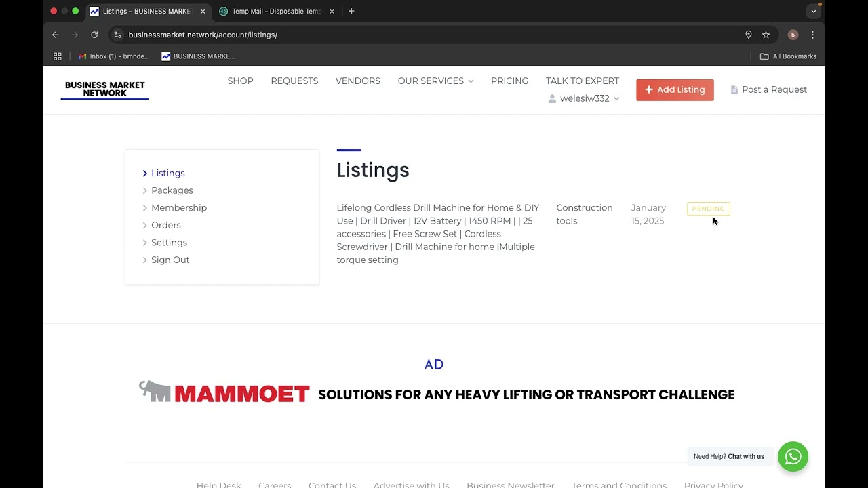
Task: Open the Lifelong Cordless Drill Machine listing
Action: (438, 234)
